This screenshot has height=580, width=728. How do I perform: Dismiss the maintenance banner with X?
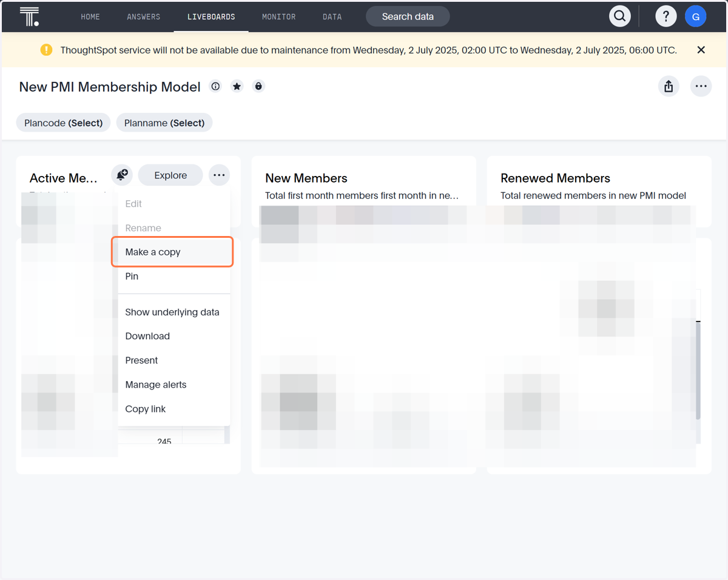(x=701, y=50)
